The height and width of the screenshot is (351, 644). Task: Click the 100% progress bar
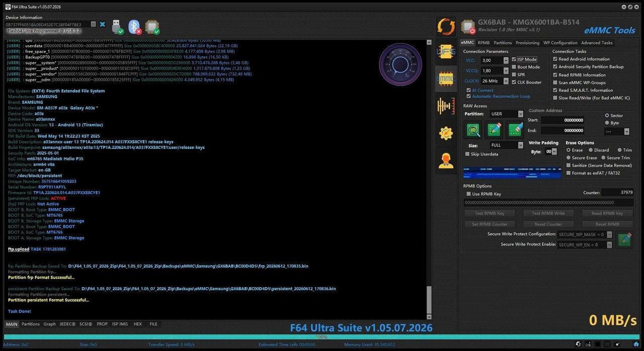(x=322, y=337)
